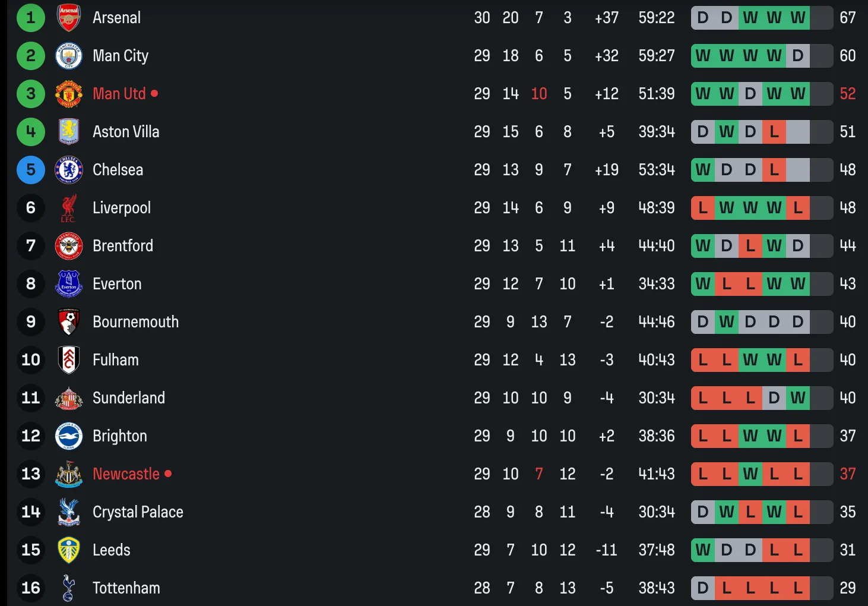Click the blue position 5 badge
The height and width of the screenshot is (606, 868).
coord(31,170)
